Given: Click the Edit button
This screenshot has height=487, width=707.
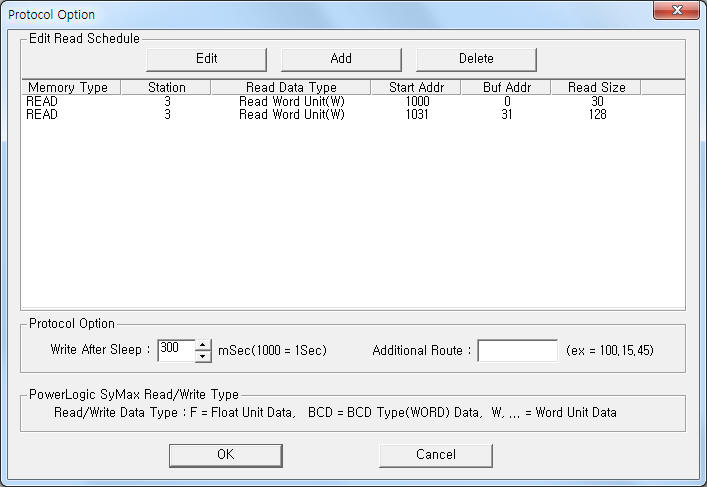Looking at the screenshot, I should [x=206, y=59].
